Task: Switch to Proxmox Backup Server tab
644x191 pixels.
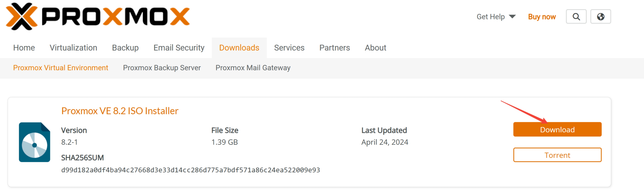Action: (x=162, y=68)
